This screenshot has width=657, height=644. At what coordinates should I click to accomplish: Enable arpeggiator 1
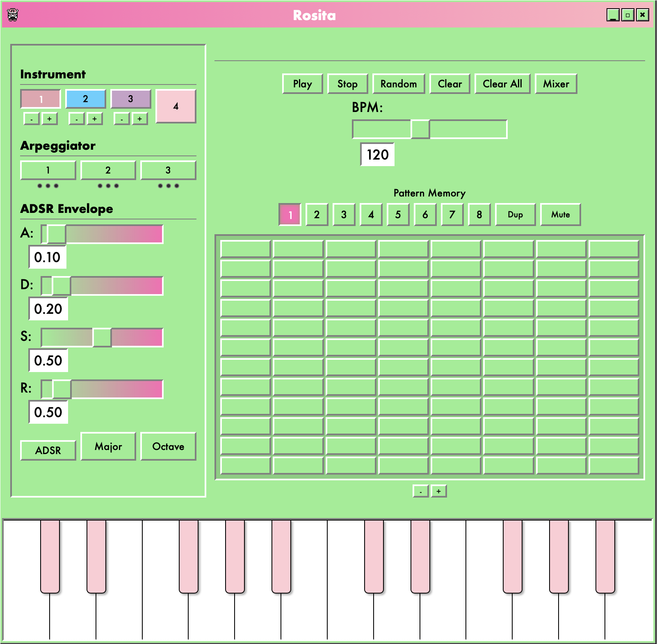(x=48, y=170)
